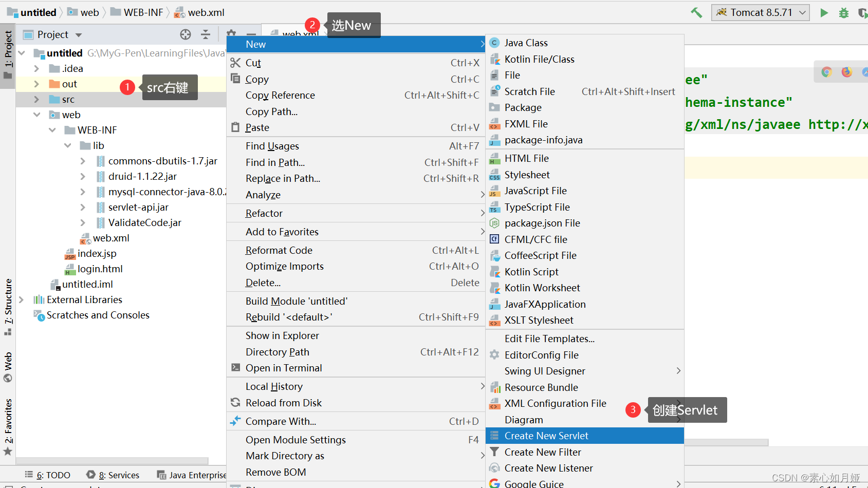
Task: Choose Cut from the context menu
Action: 356,63
